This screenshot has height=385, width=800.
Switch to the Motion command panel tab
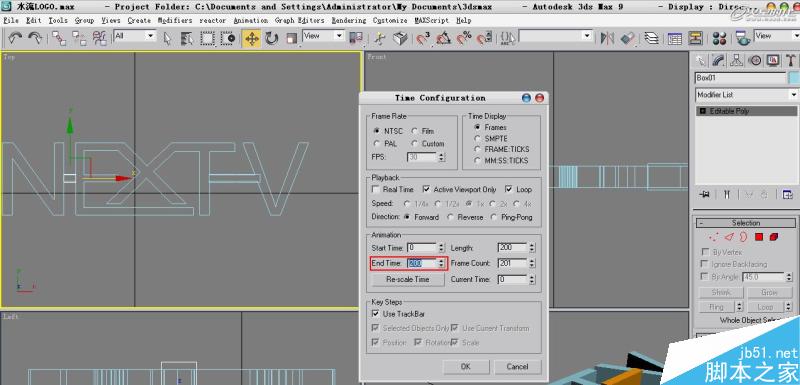click(755, 60)
